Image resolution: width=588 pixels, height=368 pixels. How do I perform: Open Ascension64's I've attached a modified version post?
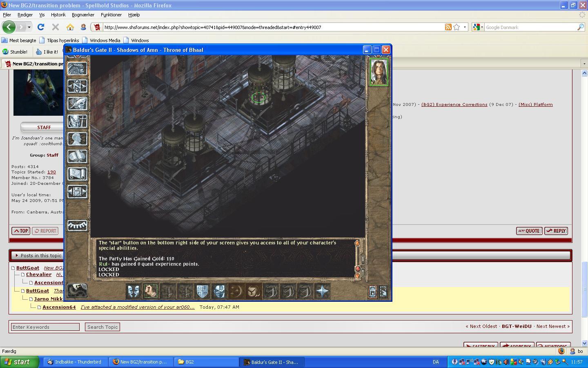138,307
